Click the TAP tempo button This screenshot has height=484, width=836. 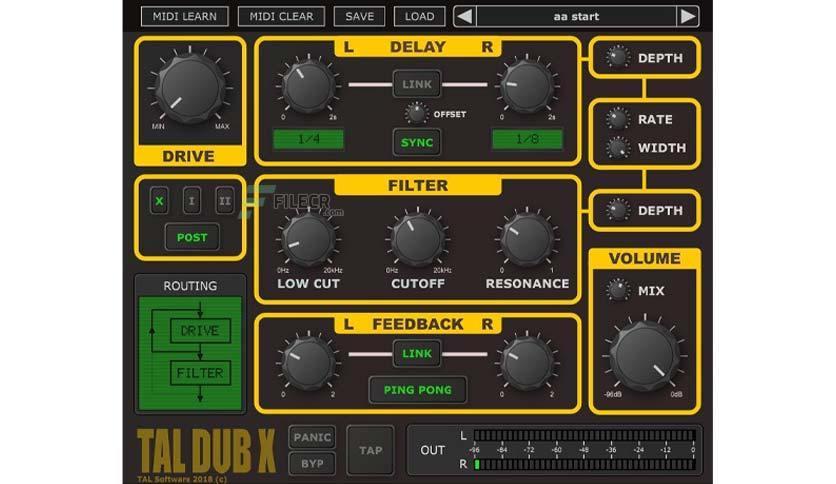(x=370, y=450)
